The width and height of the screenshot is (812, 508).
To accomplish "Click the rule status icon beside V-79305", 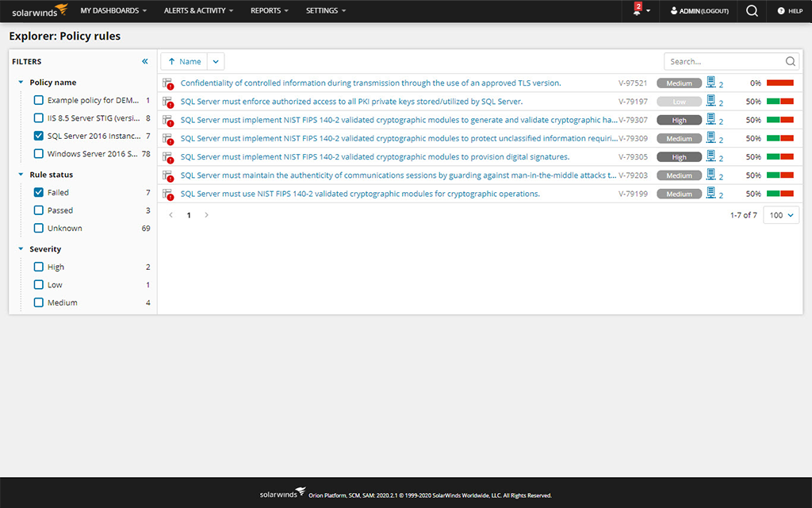I will (167, 156).
